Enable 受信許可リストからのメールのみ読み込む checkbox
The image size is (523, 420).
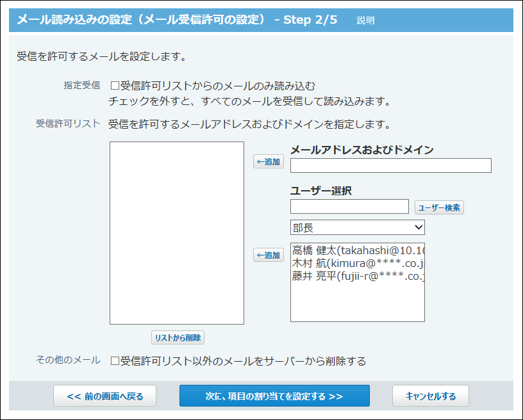pos(115,86)
